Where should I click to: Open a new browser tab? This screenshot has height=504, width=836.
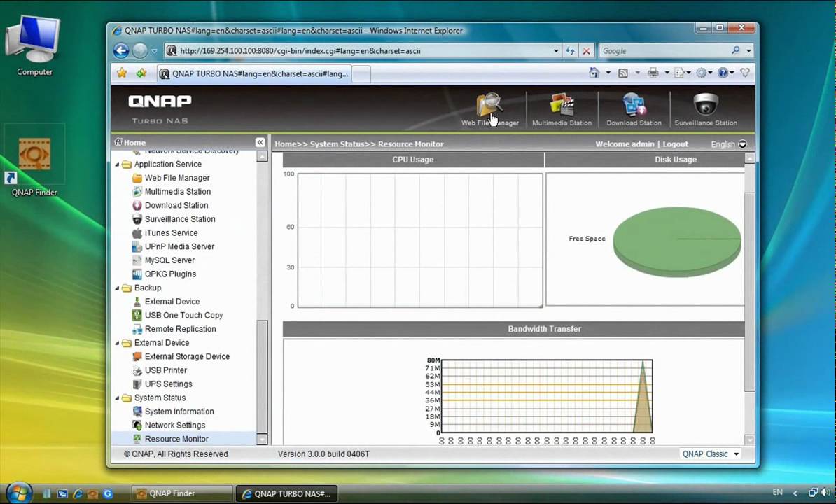click(361, 74)
